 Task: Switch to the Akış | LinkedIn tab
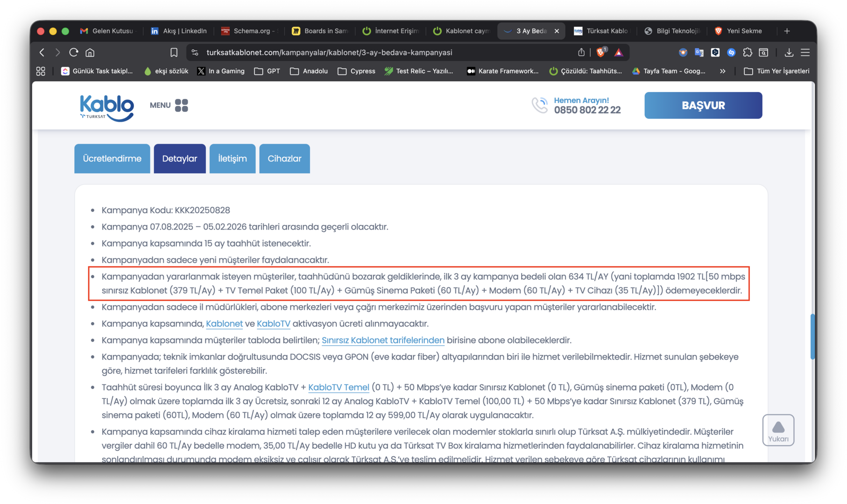(179, 31)
